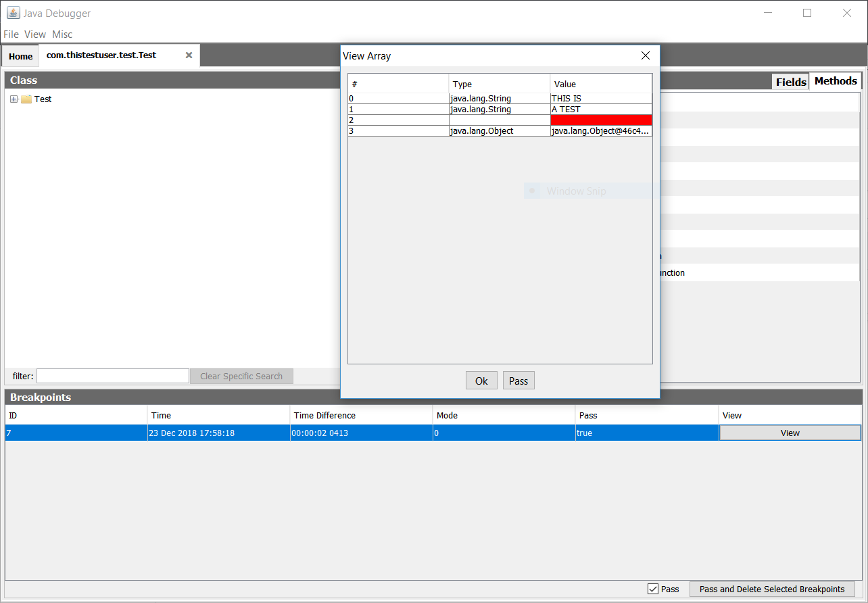Image resolution: width=868 pixels, height=603 pixels.
Task: Select breakpoint ID 7 cell
Action: 76,433
